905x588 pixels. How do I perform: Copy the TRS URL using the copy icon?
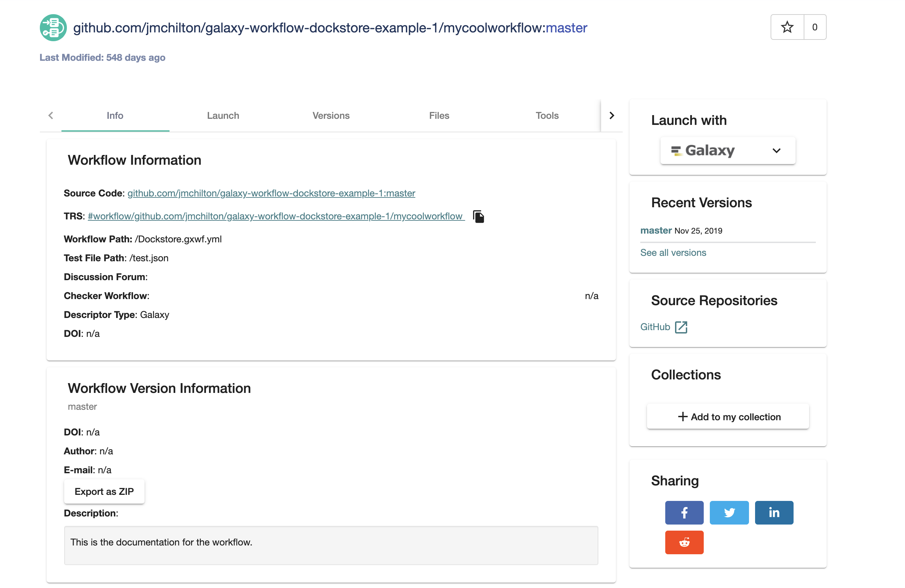tap(479, 216)
